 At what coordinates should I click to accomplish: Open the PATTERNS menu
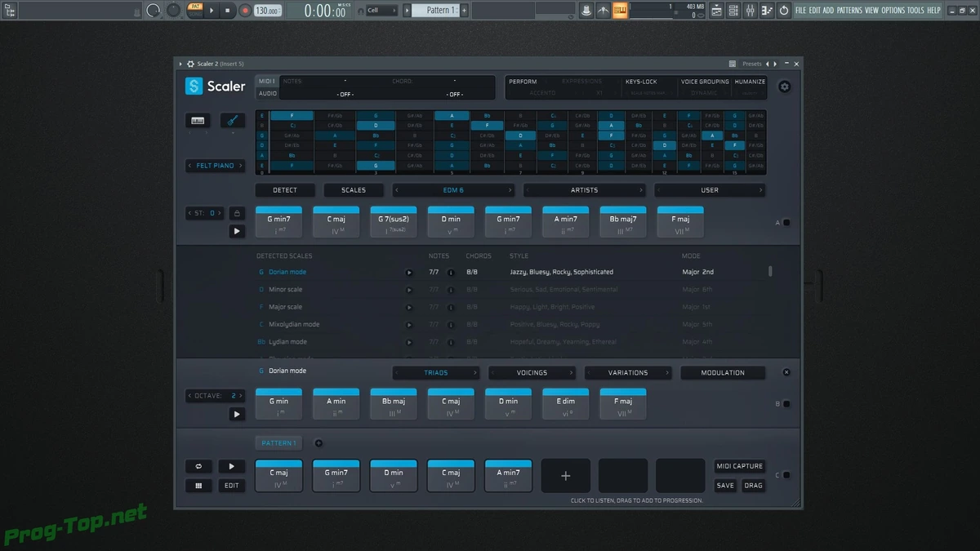click(x=849, y=11)
